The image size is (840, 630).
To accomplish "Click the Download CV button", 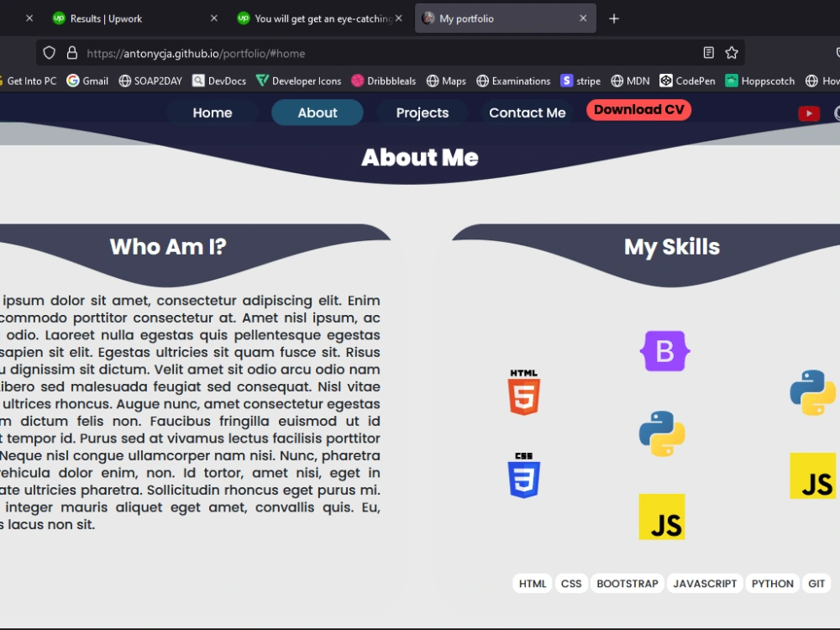I will pos(638,110).
